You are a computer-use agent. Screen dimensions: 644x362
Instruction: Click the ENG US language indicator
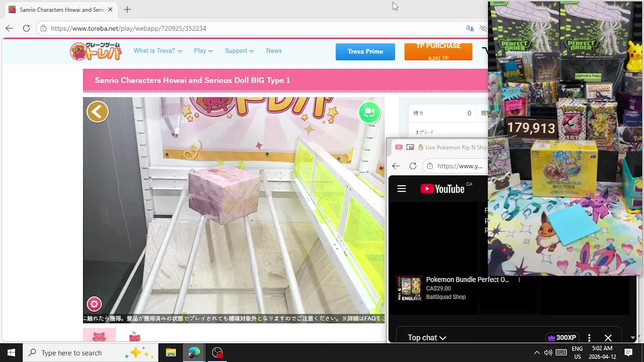pos(577,352)
